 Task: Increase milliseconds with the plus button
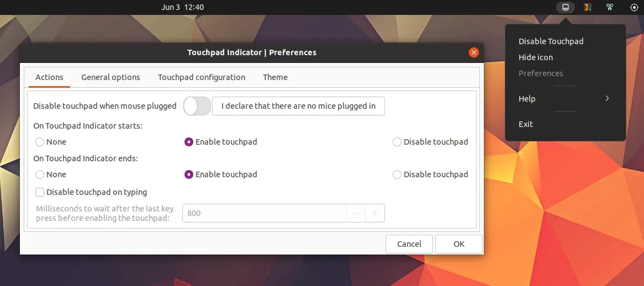(374, 213)
